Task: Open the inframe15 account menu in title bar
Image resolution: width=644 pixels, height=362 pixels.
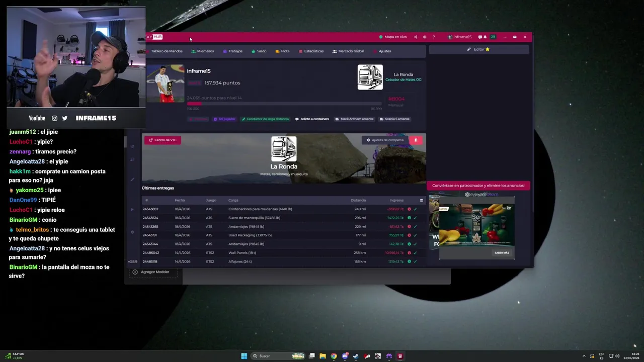Action: click(460, 37)
